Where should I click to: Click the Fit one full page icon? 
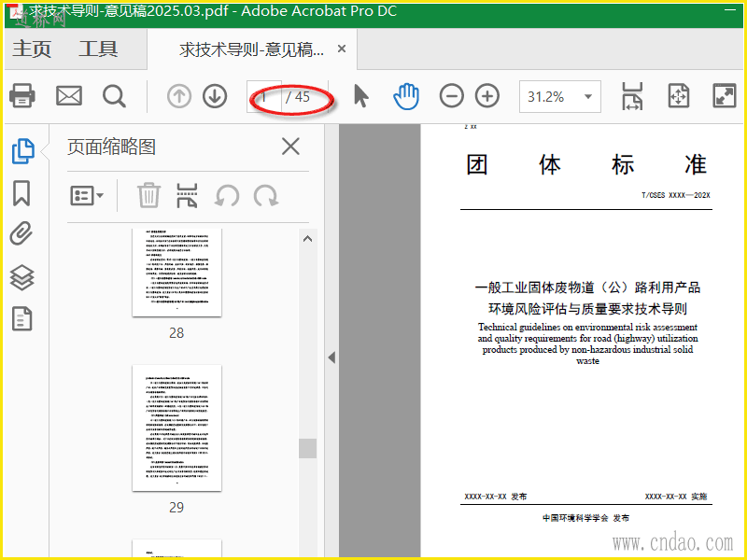[x=679, y=96]
